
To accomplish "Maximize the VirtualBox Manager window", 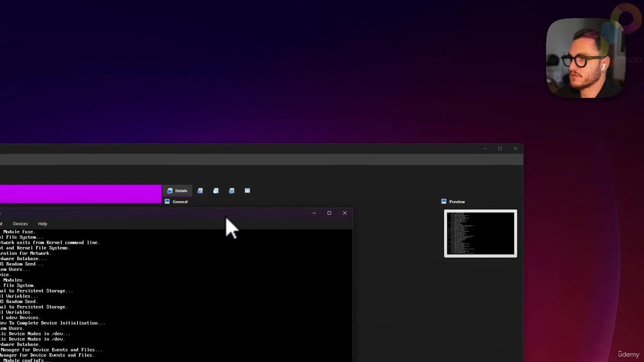I will pos(500,148).
